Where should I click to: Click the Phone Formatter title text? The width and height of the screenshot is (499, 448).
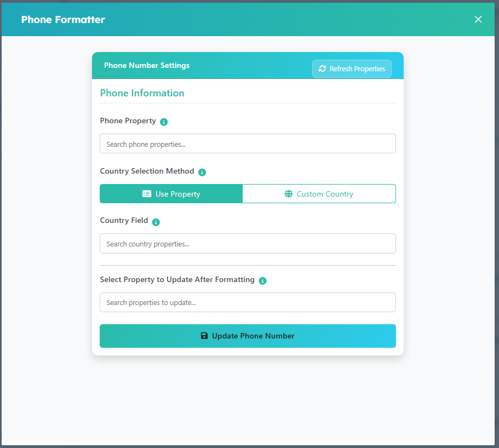[63, 20]
